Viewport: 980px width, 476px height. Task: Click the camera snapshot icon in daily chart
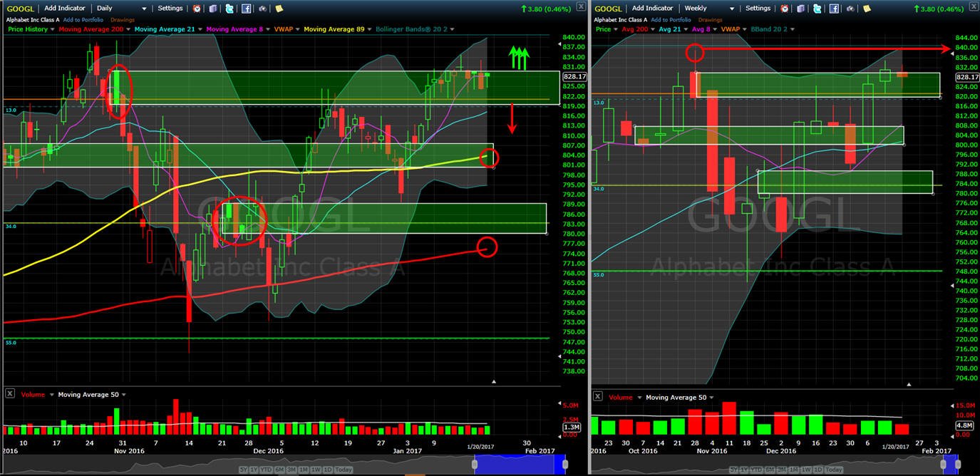262,9
